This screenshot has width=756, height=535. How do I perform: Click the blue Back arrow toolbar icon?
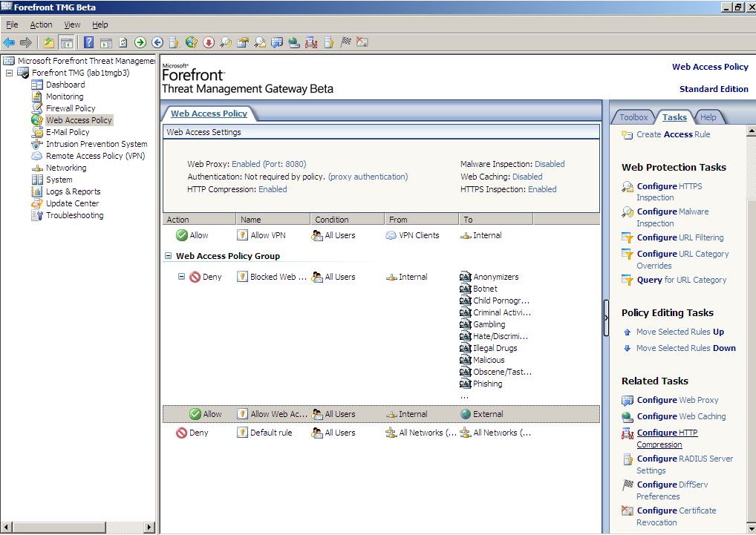point(9,42)
